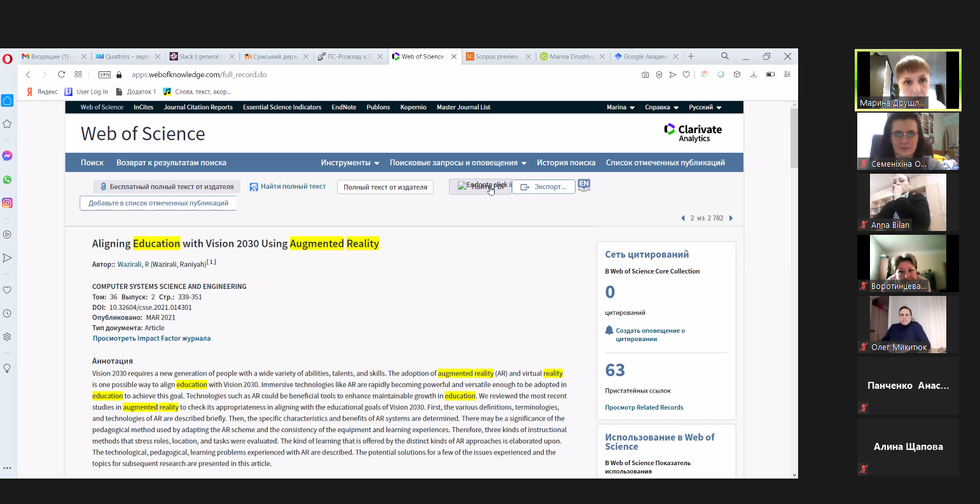
Task: Go to next record with right arrow
Action: pyautogui.click(x=731, y=218)
